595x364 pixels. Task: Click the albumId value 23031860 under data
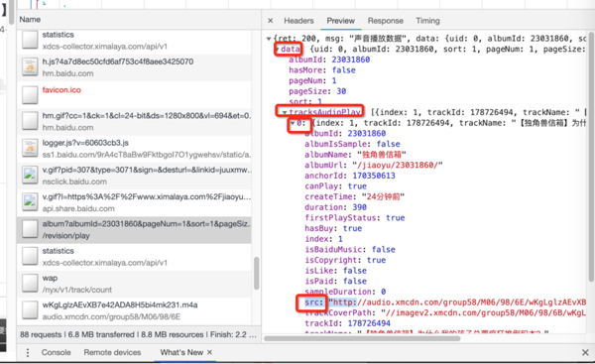pos(351,60)
